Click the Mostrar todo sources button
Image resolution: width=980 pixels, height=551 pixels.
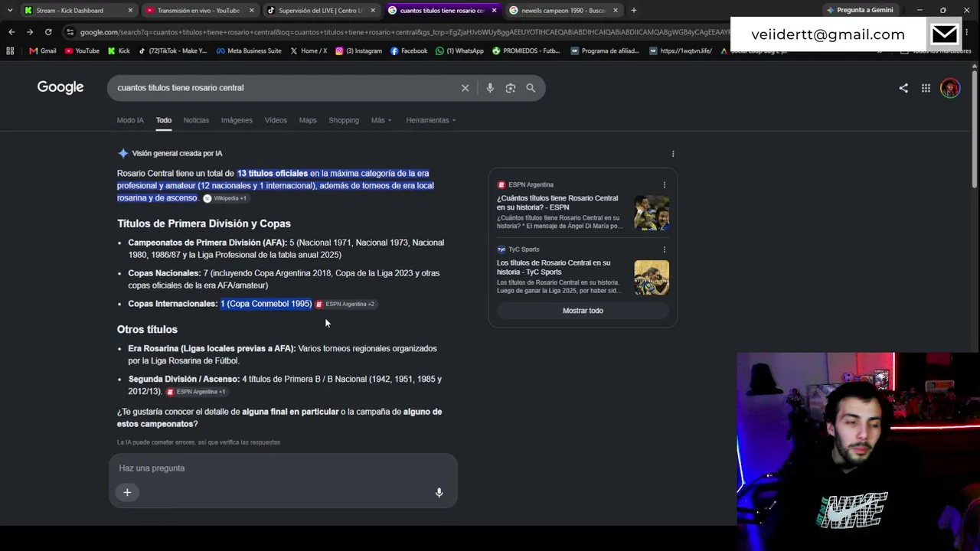point(583,311)
